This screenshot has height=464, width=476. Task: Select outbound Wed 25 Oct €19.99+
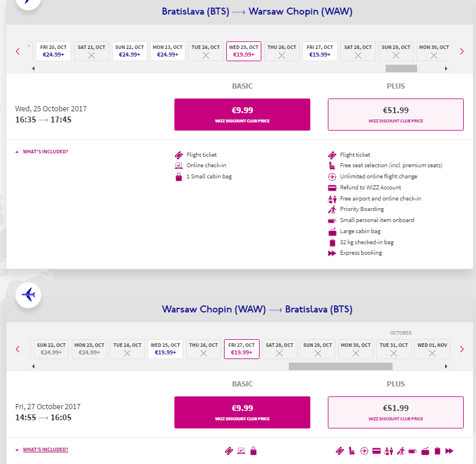pyautogui.click(x=244, y=51)
